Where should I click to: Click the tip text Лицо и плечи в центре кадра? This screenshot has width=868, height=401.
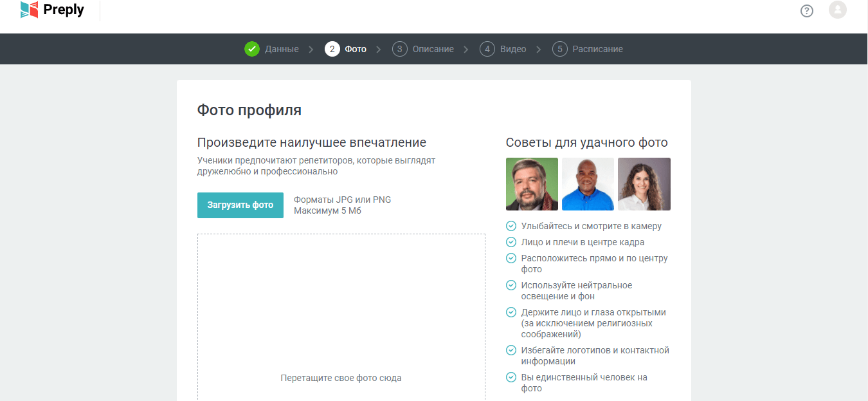tap(583, 242)
